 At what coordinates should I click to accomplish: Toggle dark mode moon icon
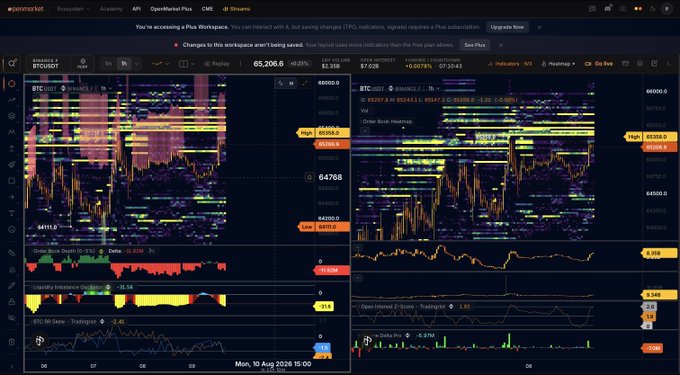click(x=652, y=9)
